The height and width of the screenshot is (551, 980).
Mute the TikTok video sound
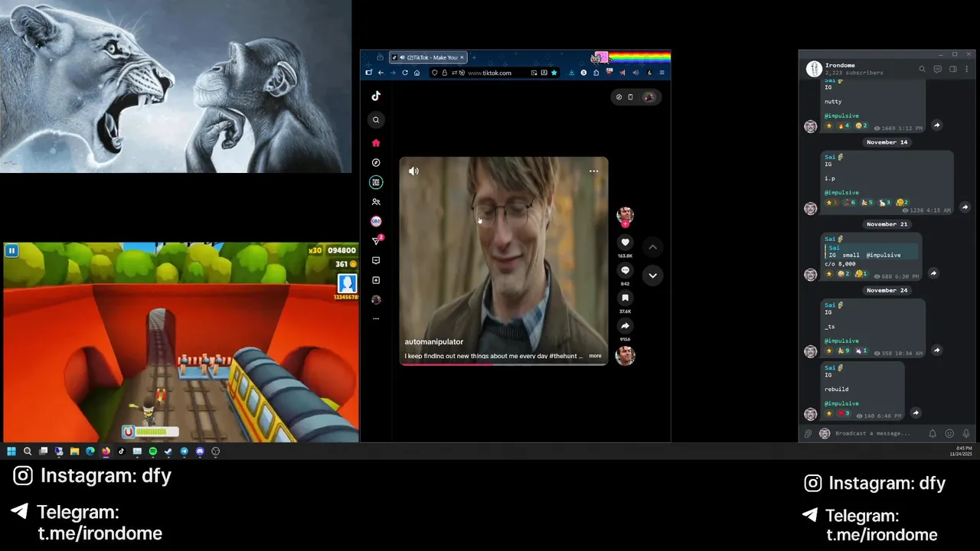pos(413,171)
